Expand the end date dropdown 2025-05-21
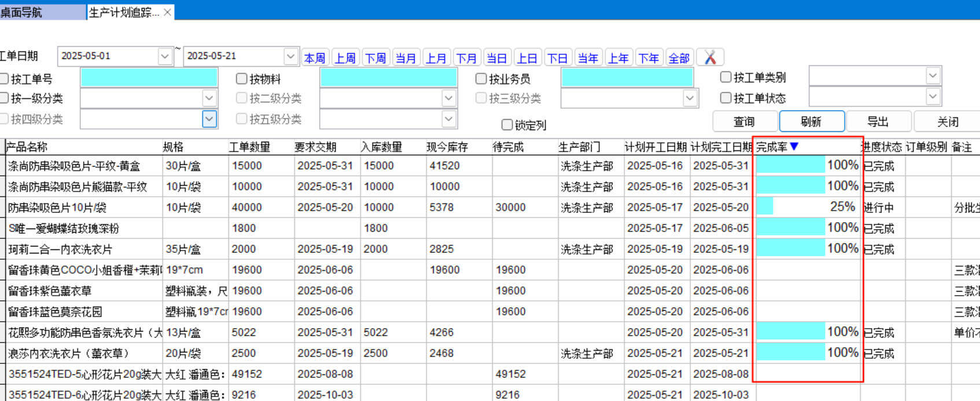 pyautogui.click(x=290, y=56)
